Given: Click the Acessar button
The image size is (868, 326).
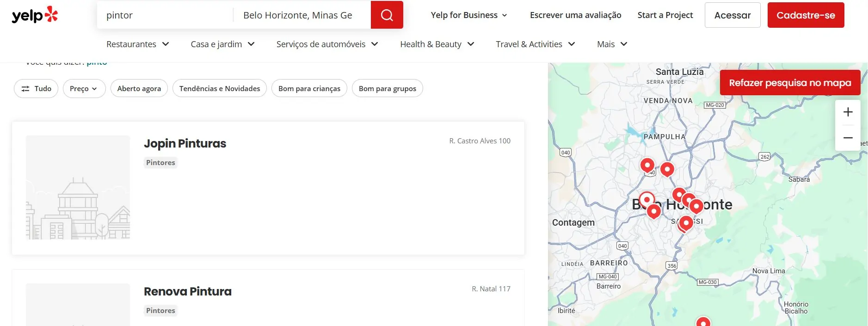Looking at the screenshot, I should click(x=733, y=15).
